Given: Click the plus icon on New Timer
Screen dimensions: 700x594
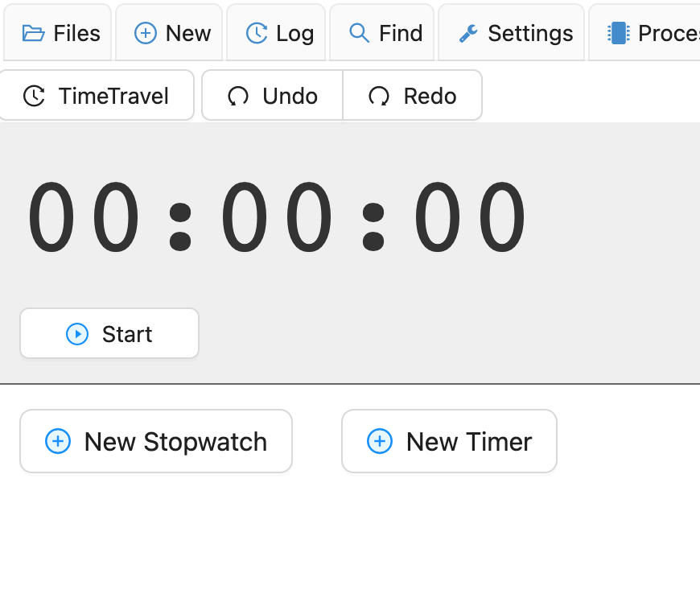Looking at the screenshot, I should [379, 441].
